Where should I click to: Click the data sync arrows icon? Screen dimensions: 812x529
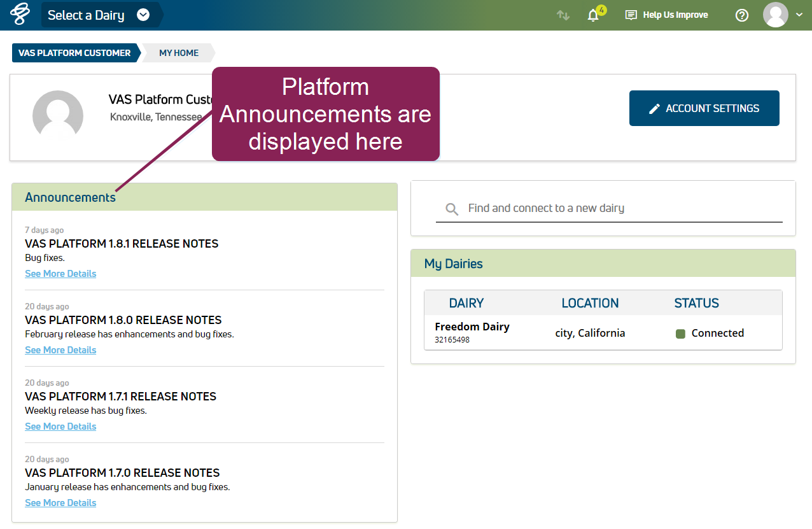coord(563,15)
